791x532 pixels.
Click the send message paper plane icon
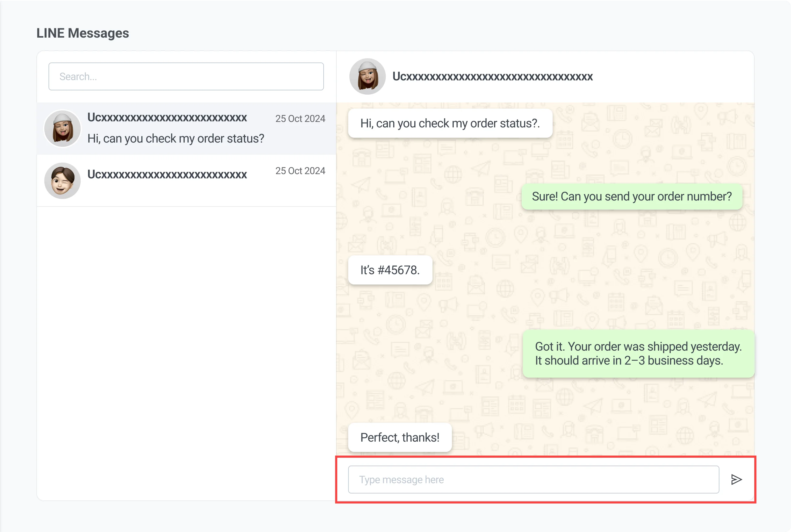click(736, 480)
